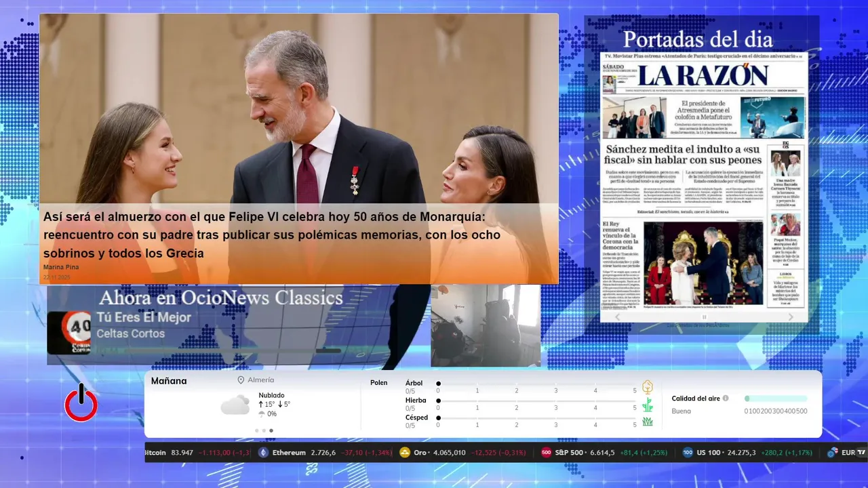Image resolution: width=868 pixels, height=488 pixels.
Task: Select the first weather carousel dot
Action: pyautogui.click(x=256, y=430)
